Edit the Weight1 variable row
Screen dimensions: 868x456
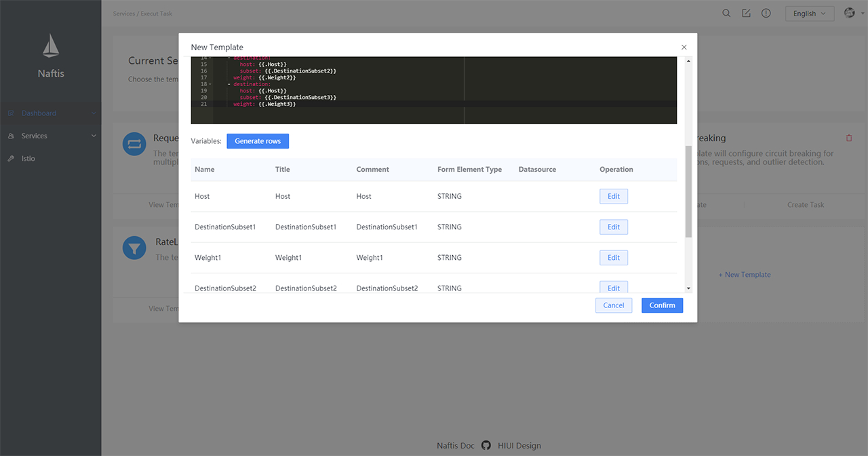613,258
